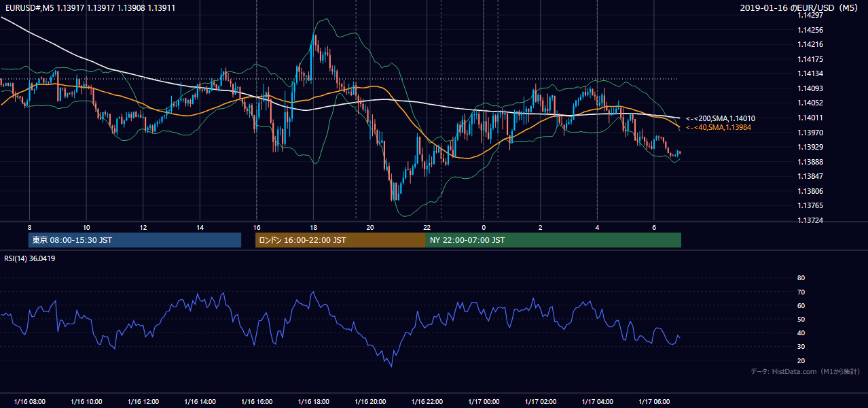Click the 200 SMA 1.14010 label

pos(720,118)
